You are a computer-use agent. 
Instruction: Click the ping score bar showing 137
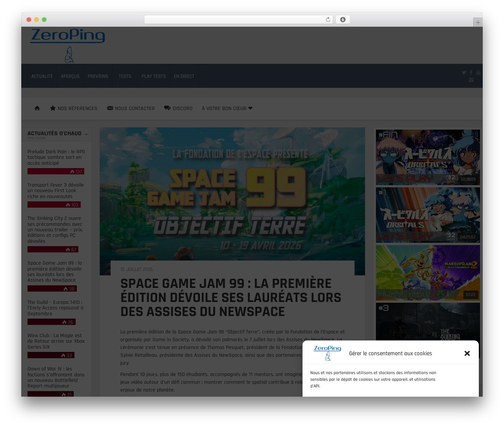[56, 171]
